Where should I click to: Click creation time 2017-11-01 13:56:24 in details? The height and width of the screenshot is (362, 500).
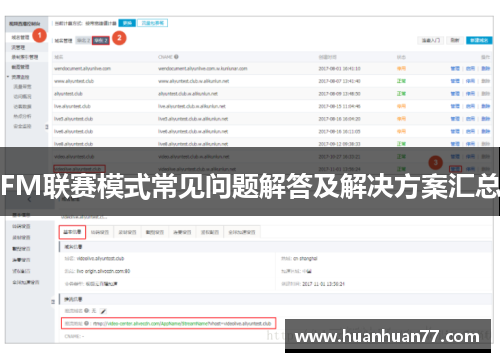pyautogui.click(x=323, y=284)
